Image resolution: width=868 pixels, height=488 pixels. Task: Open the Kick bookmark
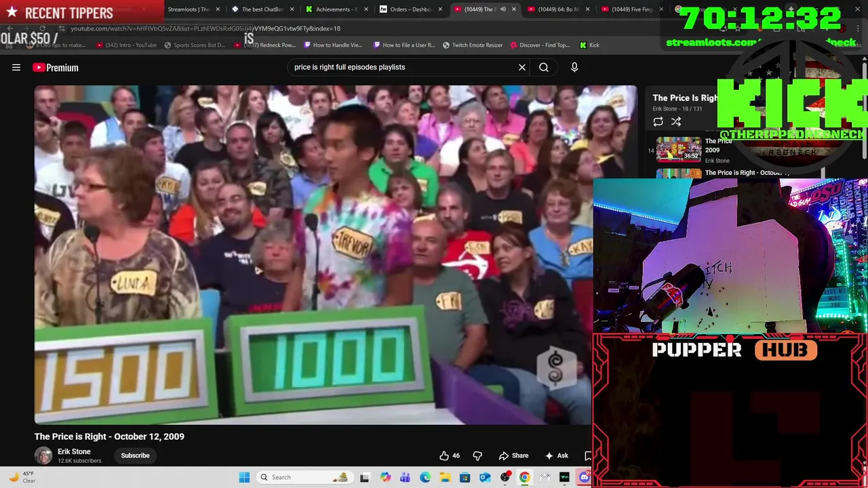tap(589, 45)
